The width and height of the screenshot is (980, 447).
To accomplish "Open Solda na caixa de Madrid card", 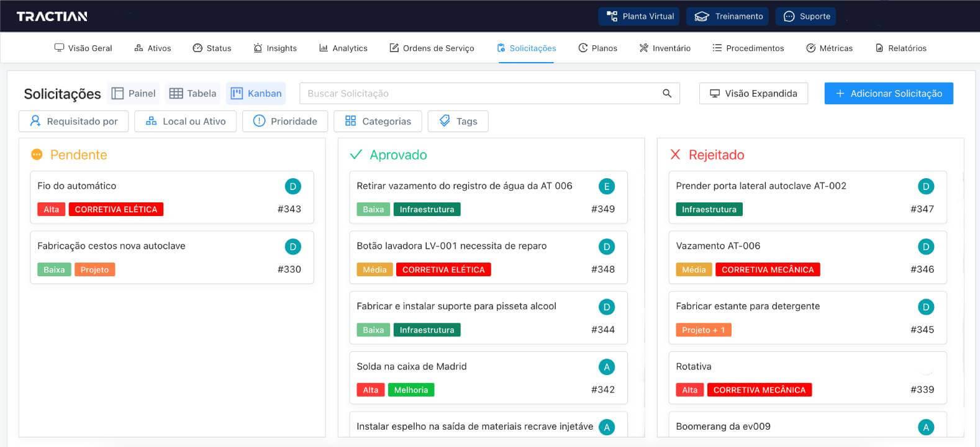I will (489, 378).
